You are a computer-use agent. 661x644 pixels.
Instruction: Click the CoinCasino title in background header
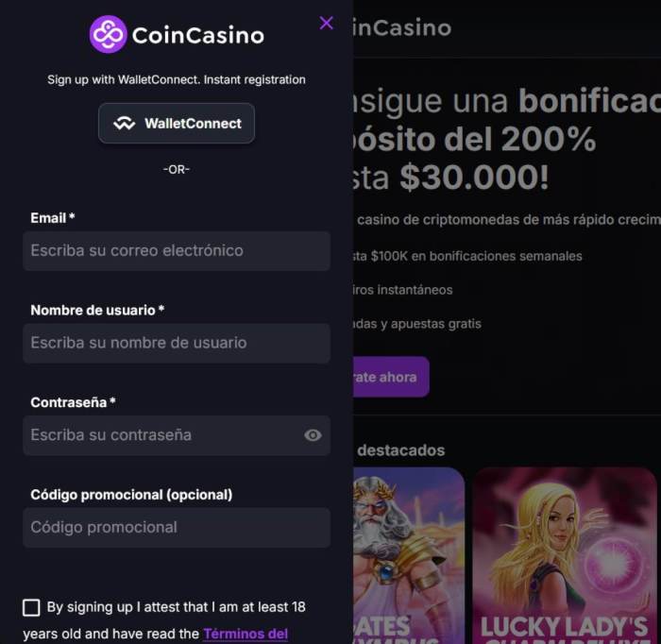pyautogui.click(x=401, y=28)
